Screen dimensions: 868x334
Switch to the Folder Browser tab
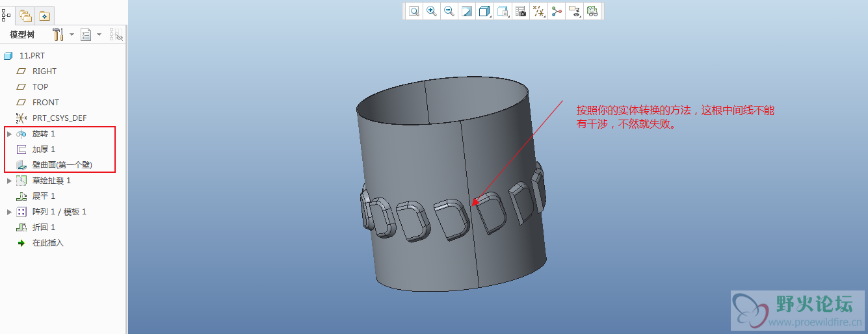pos(25,15)
